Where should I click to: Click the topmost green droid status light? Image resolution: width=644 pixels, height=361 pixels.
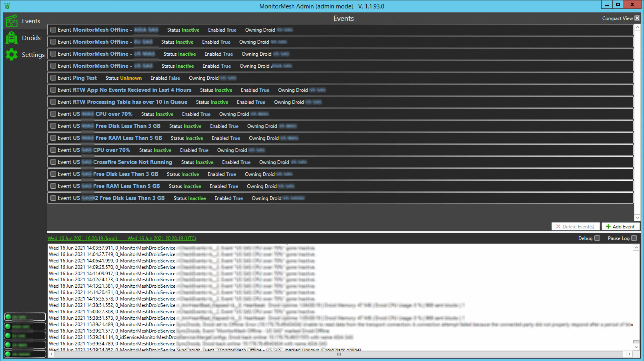click(8, 317)
